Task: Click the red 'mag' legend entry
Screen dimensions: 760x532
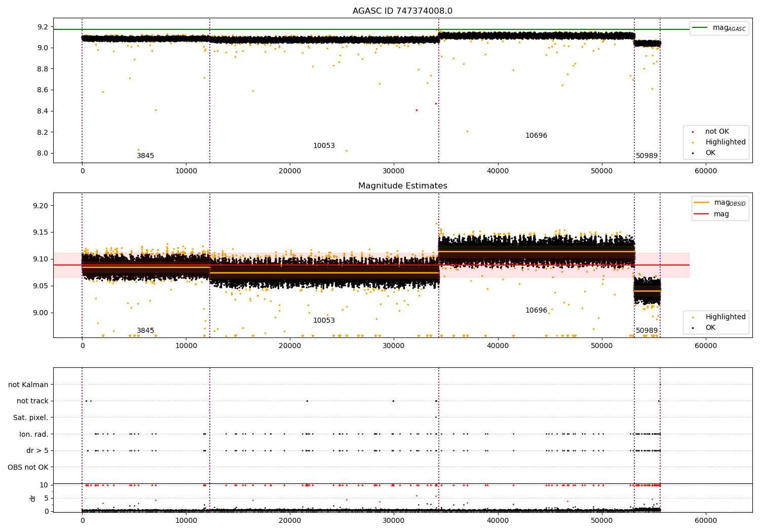Action: tap(721, 214)
